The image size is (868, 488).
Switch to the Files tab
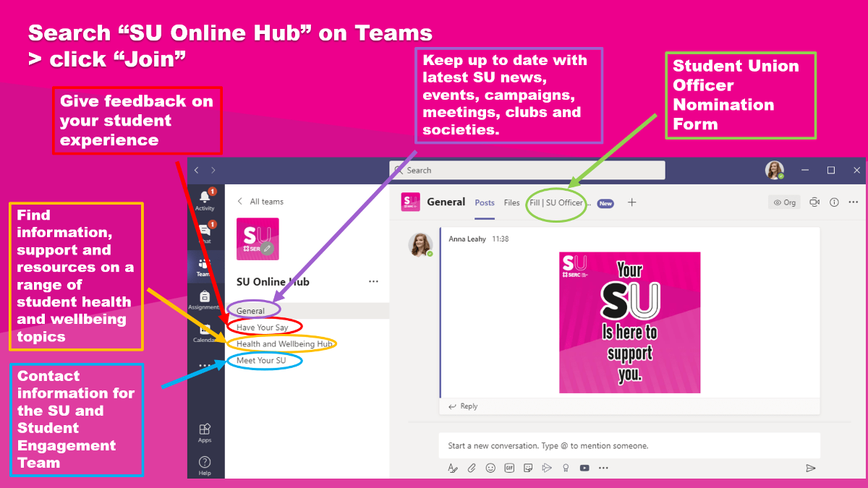click(x=511, y=203)
